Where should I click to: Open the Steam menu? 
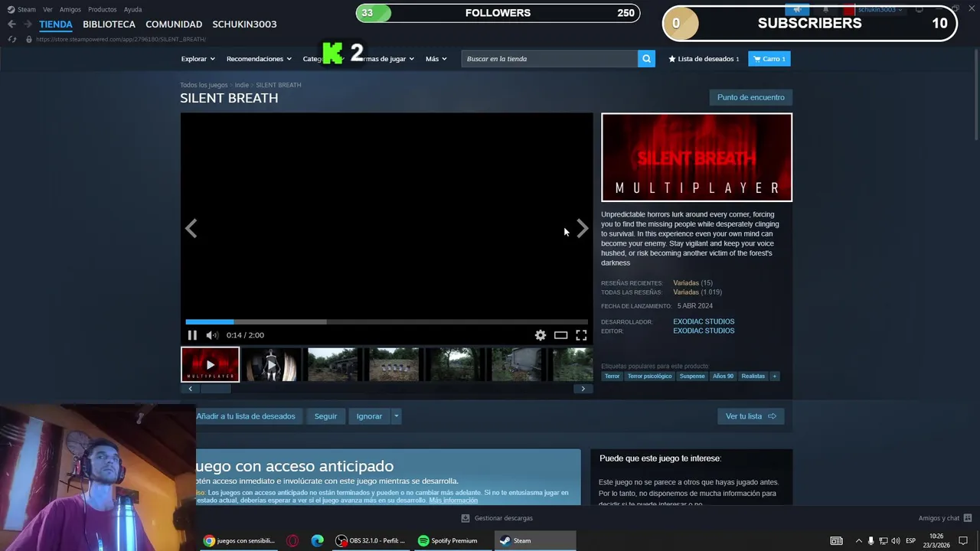[21, 9]
